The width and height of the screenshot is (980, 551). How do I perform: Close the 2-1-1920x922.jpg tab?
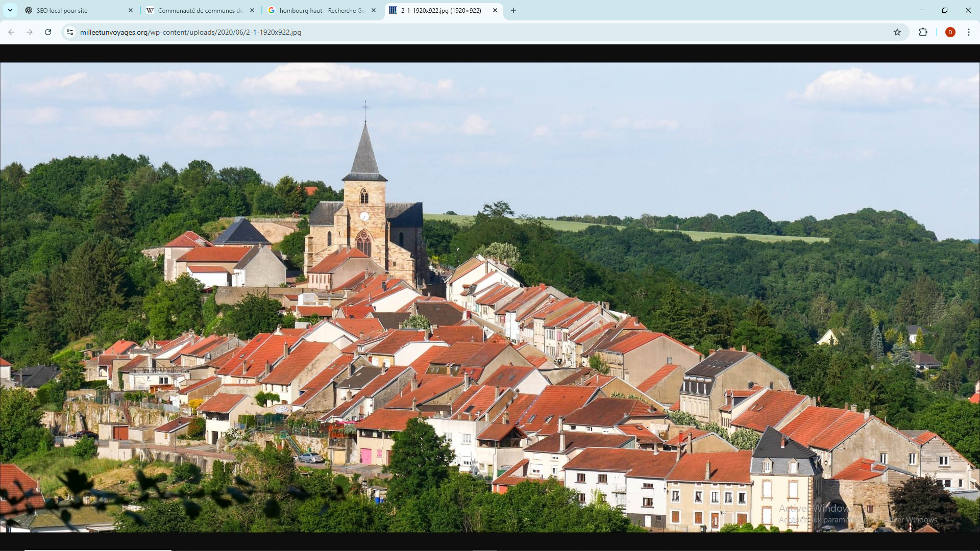click(x=495, y=10)
